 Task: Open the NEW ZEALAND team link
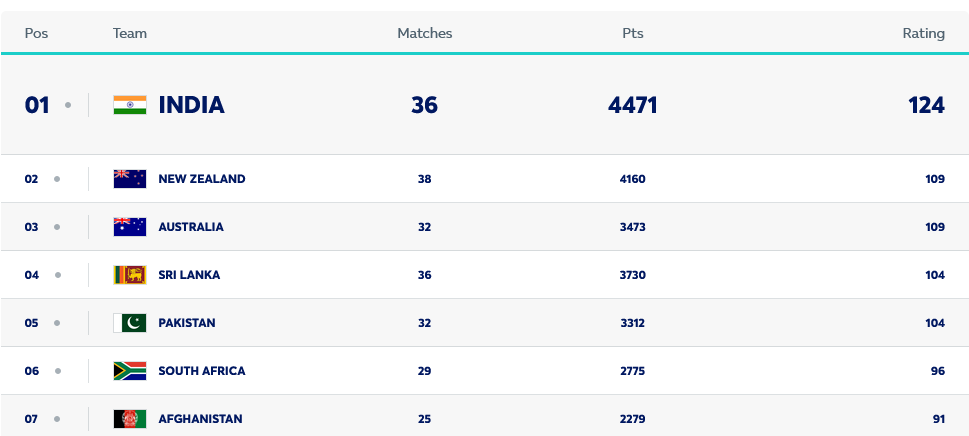pyautogui.click(x=201, y=179)
